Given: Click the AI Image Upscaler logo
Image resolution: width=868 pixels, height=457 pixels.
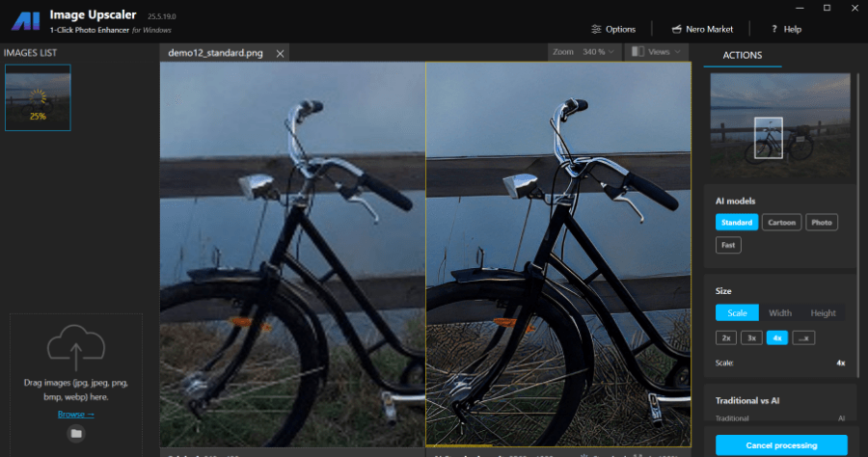Looking at the screenshot, I should click(26, 21).
